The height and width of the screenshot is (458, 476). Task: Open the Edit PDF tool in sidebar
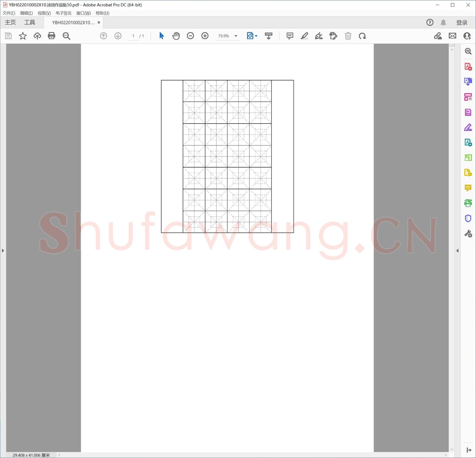[468, 112]
